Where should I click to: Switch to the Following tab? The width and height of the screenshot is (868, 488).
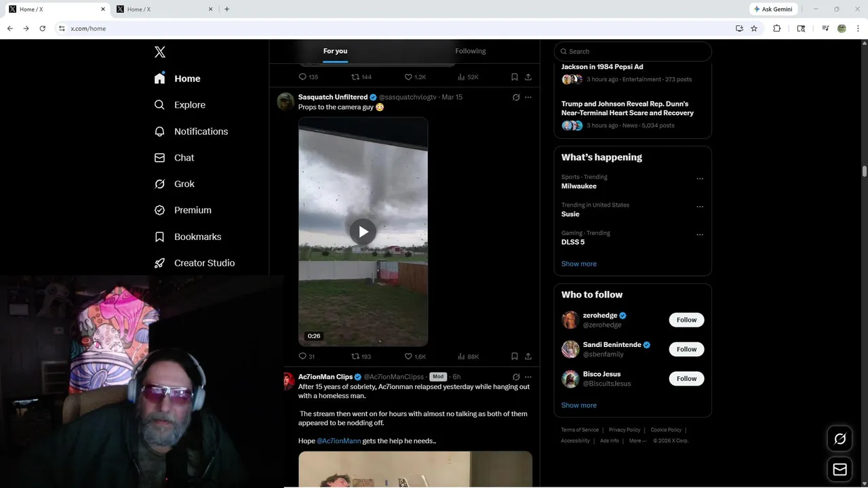(x=471, y=51)
